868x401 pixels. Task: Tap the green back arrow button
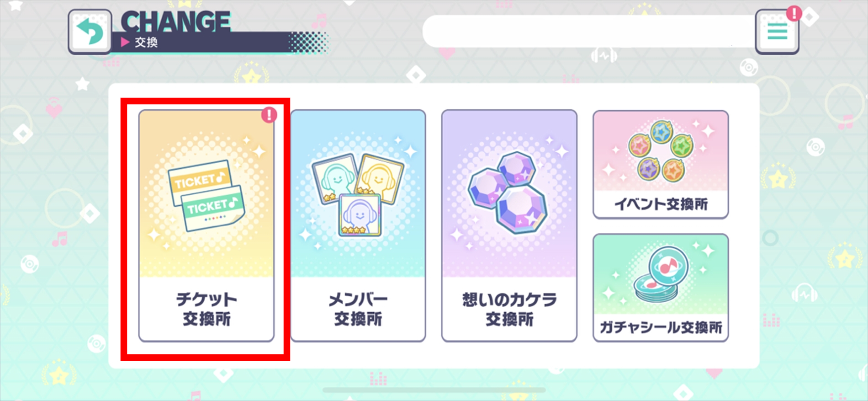click(x=90, y=32)
